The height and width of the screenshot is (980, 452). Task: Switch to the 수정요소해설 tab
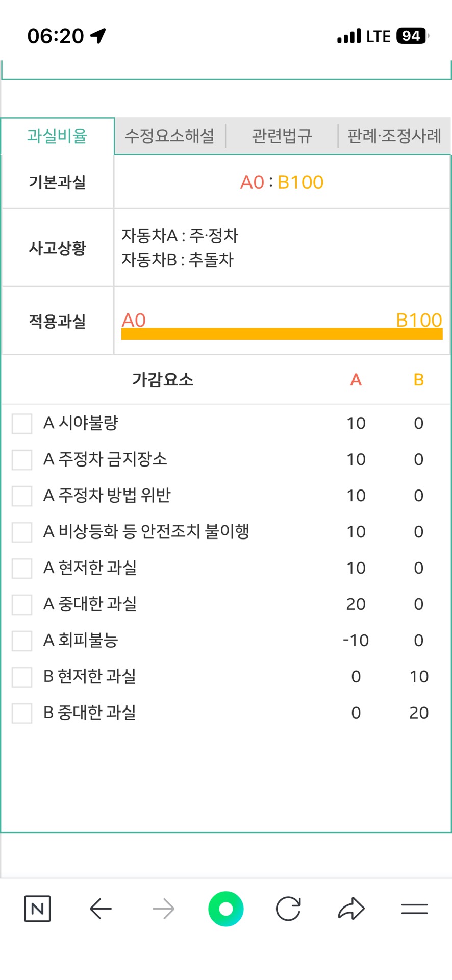170,136
